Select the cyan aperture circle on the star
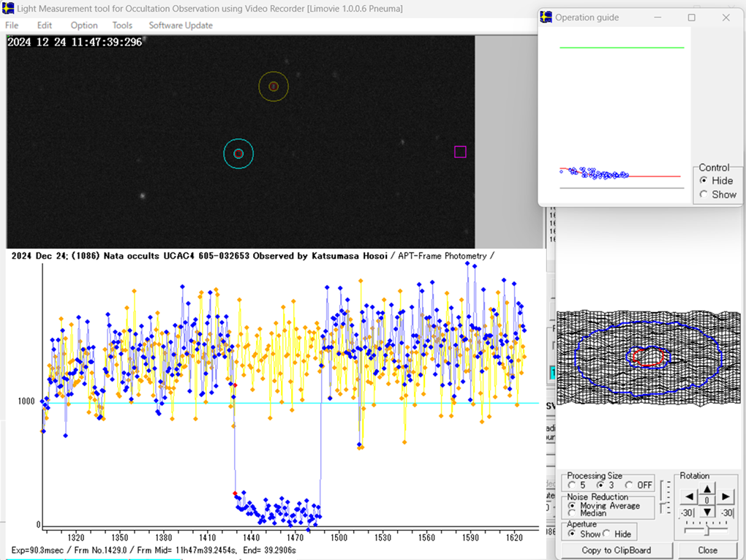The image size is (746, 560). (x=238, y=154)
